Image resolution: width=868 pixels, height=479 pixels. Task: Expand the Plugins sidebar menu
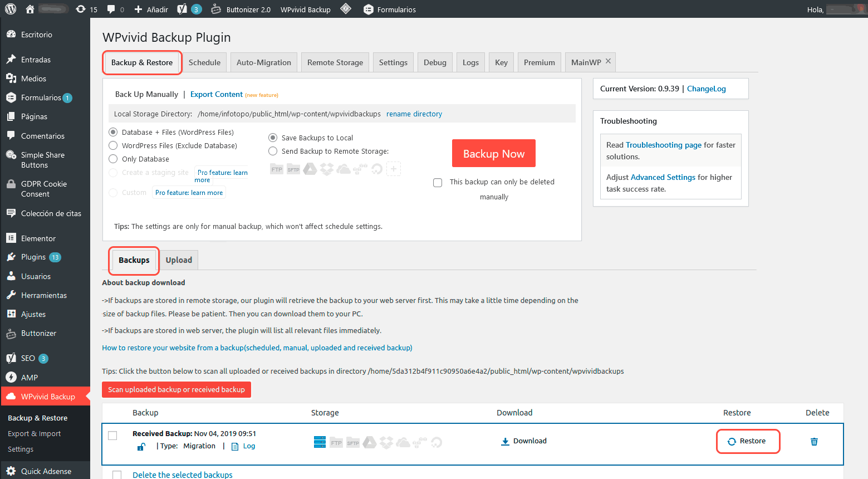coord(33,257)
